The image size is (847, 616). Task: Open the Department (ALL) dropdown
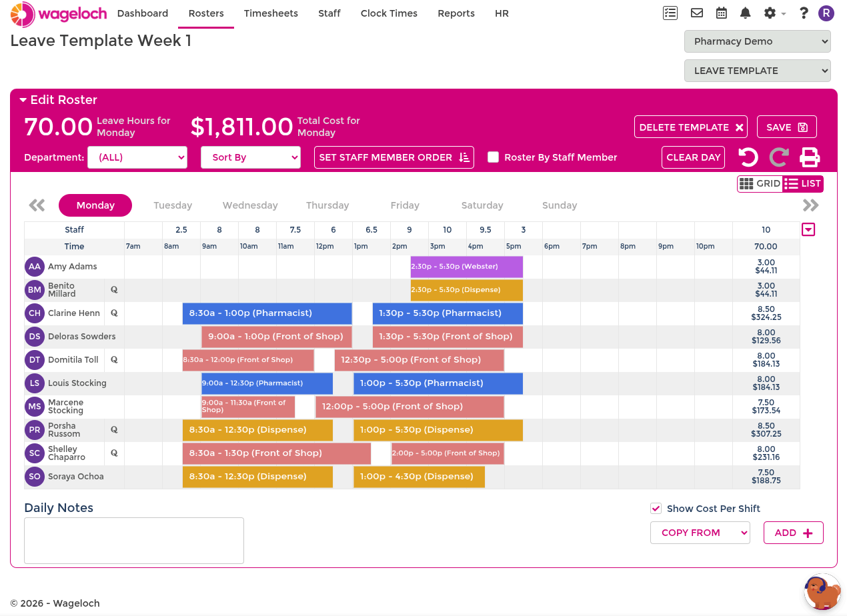(x=137, y=157)
